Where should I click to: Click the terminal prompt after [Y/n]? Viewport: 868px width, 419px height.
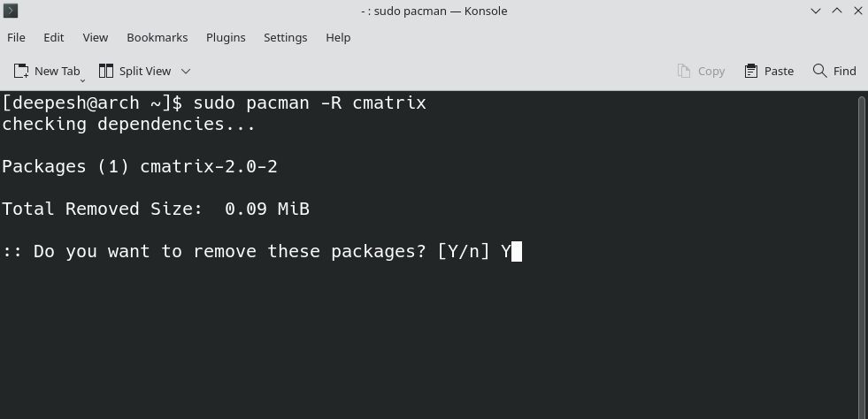pos(517,252)
